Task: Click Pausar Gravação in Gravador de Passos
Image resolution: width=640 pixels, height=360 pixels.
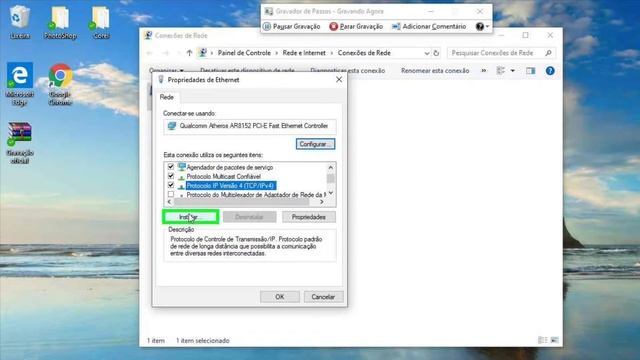Action: [x=291, y=27]
